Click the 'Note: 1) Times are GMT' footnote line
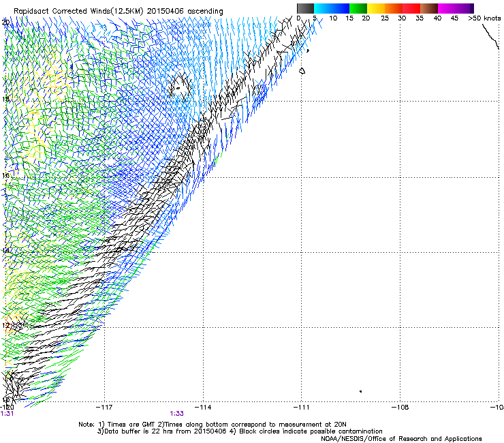504x443 pixels. click(212, 425)
